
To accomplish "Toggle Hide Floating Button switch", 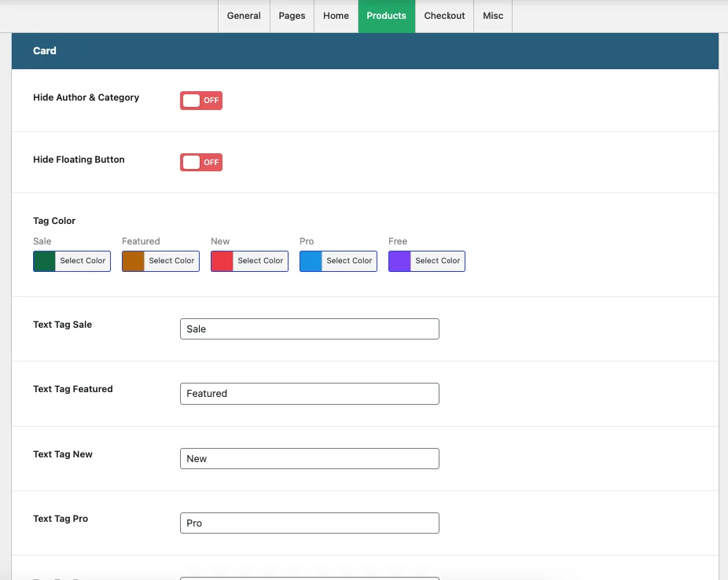I will (201, 163).
